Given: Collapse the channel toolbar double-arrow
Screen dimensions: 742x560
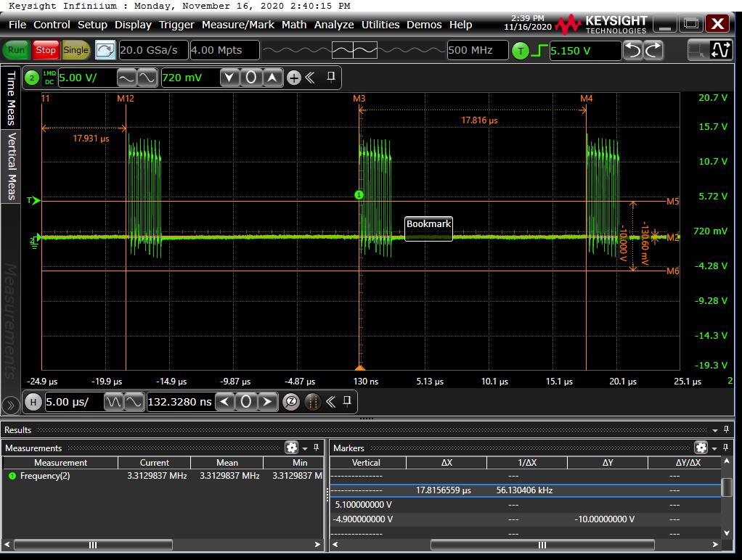Looking at the screenshot, I should pyautogui.click(x=311, y=78).
